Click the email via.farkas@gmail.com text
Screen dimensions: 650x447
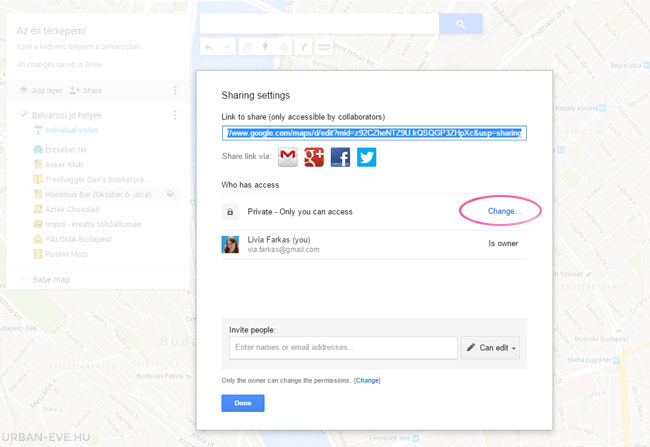tap(283, 250)
